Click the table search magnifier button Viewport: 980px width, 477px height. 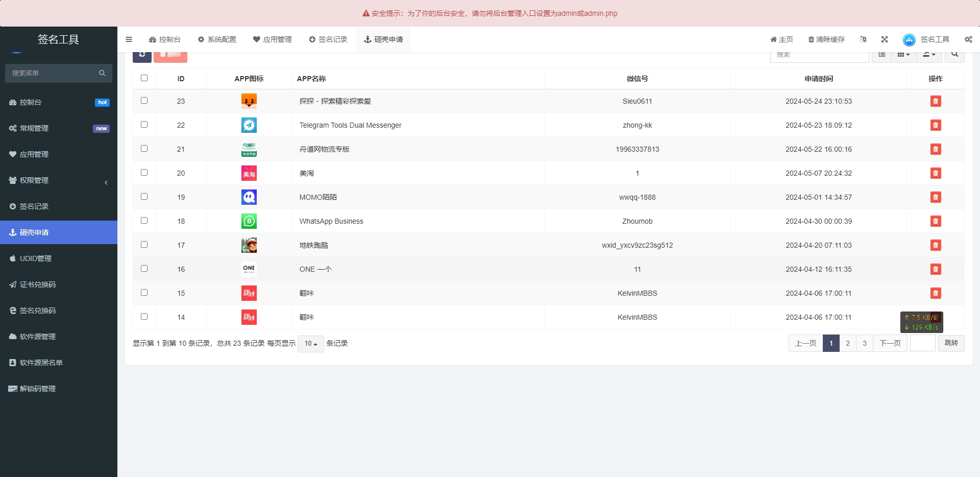[x=954, y=55]
